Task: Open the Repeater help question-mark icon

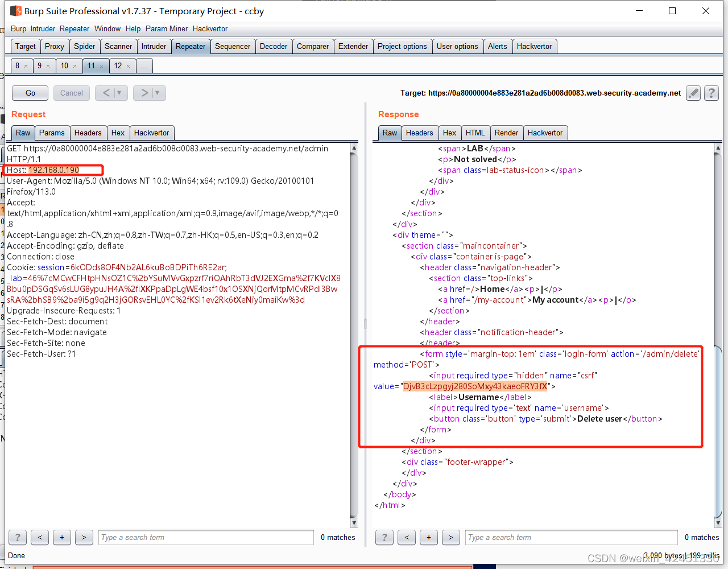Action: tap(711, 93)
